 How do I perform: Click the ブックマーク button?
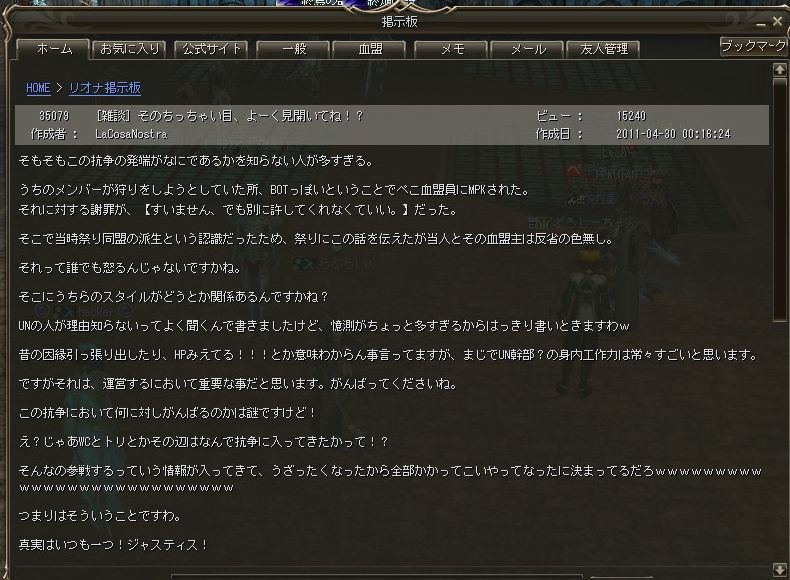(x=753, y=46)
